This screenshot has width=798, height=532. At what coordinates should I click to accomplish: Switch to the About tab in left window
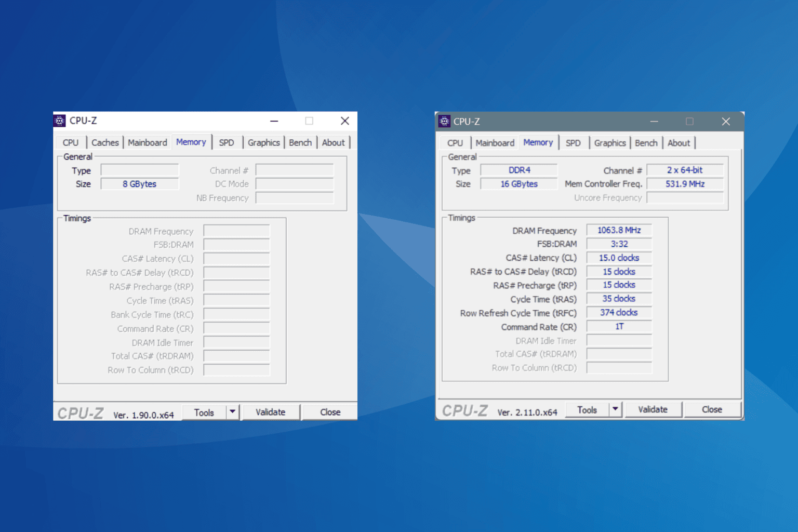coord(333,142)
